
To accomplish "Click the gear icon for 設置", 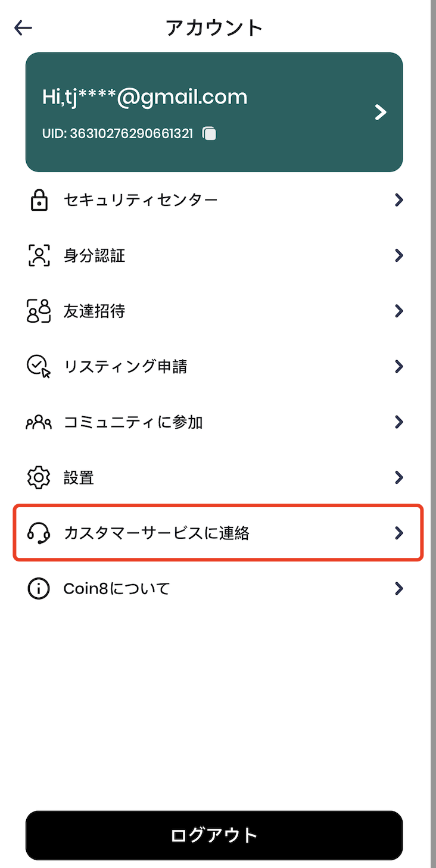I will 39,477.
